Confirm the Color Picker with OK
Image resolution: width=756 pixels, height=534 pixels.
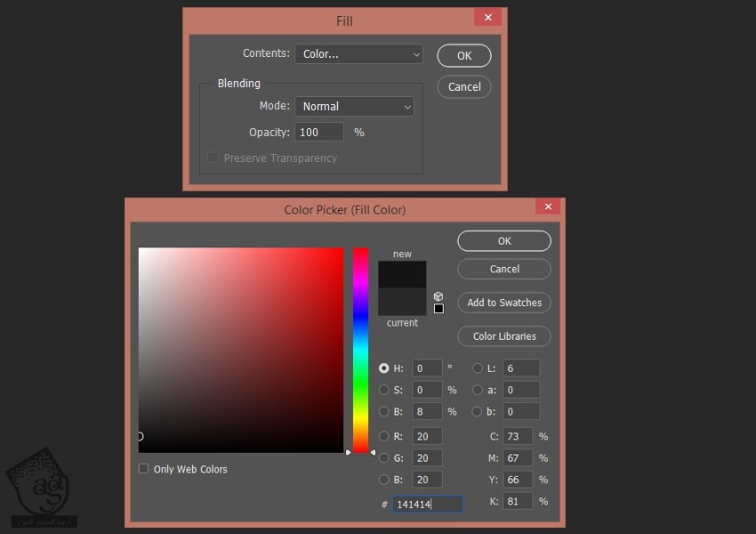pyautogui.click(x=504, y=241)
